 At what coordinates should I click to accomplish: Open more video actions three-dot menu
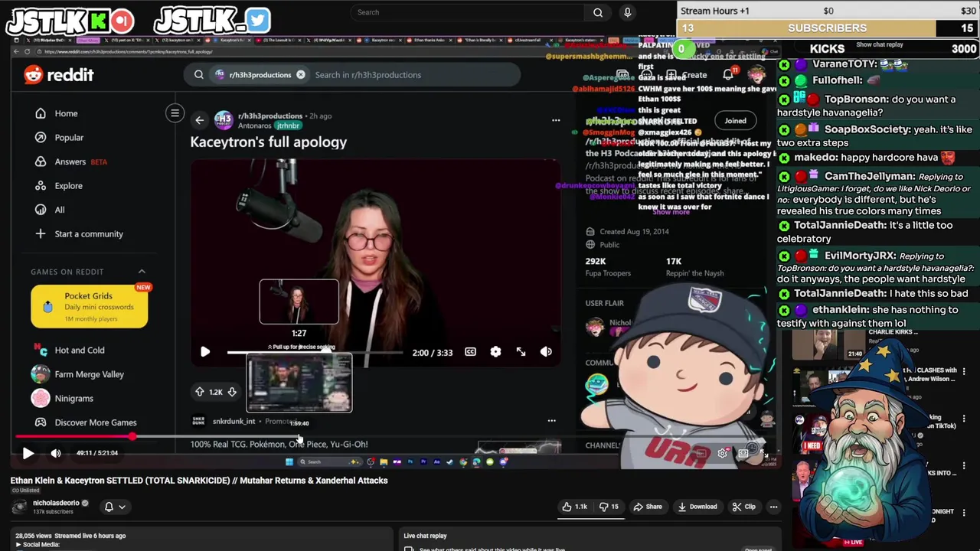pos(773,507)
